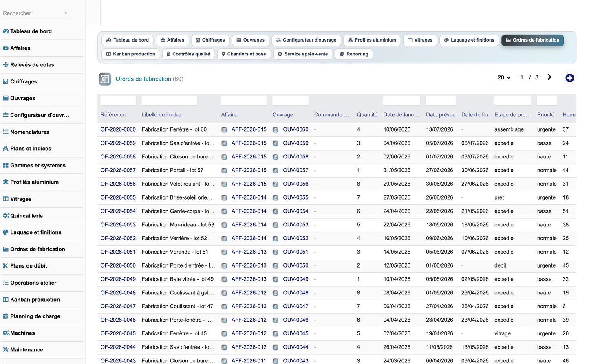589x364 pixels.
Task: Switch to the Laquage et finitions tab
Action: [x=469, y=40]
